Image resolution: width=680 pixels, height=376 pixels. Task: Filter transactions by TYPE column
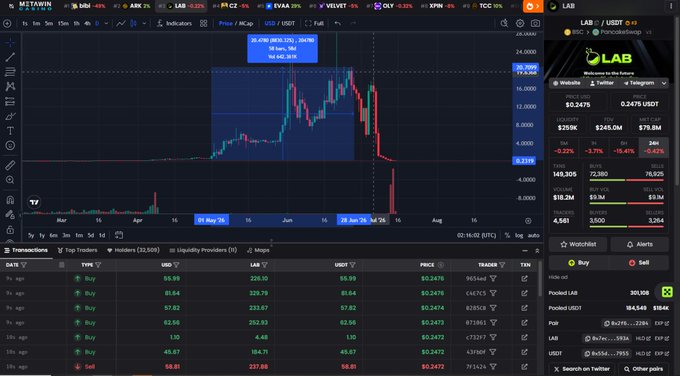coord(98,265)
